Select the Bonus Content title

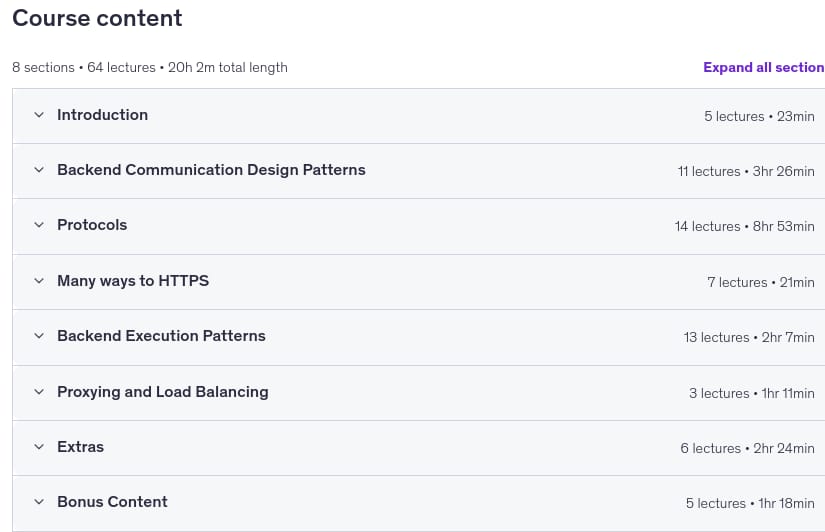(x=112, y=502)
